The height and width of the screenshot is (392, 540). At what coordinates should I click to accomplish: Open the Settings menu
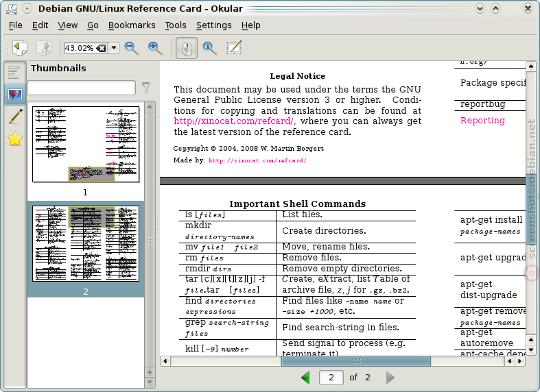tap(213, 25)
